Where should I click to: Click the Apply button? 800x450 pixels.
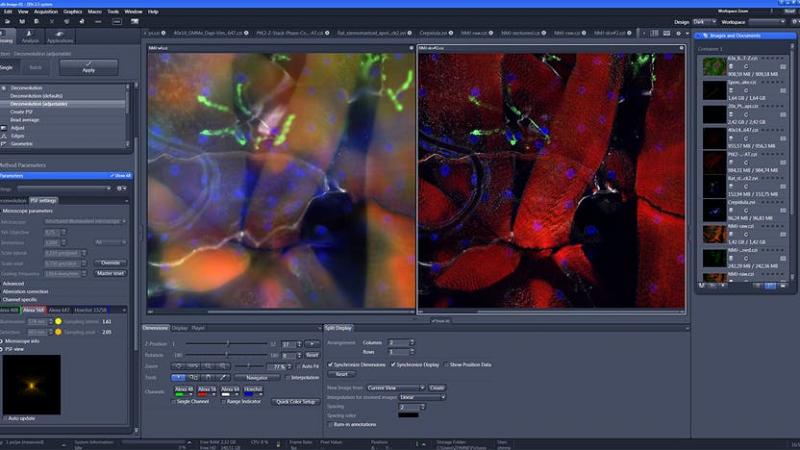[x=88, y=67]
